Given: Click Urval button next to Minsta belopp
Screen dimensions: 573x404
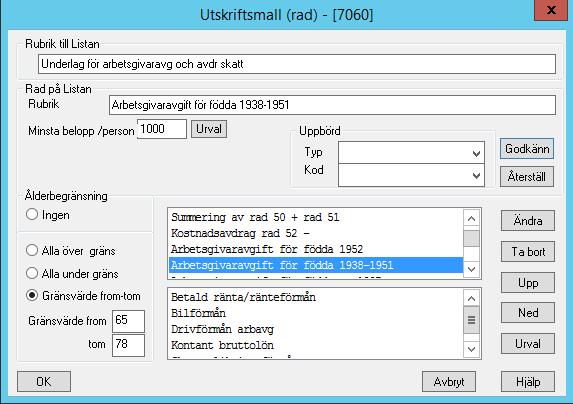Looking at the screenshot, I should 209,129.
